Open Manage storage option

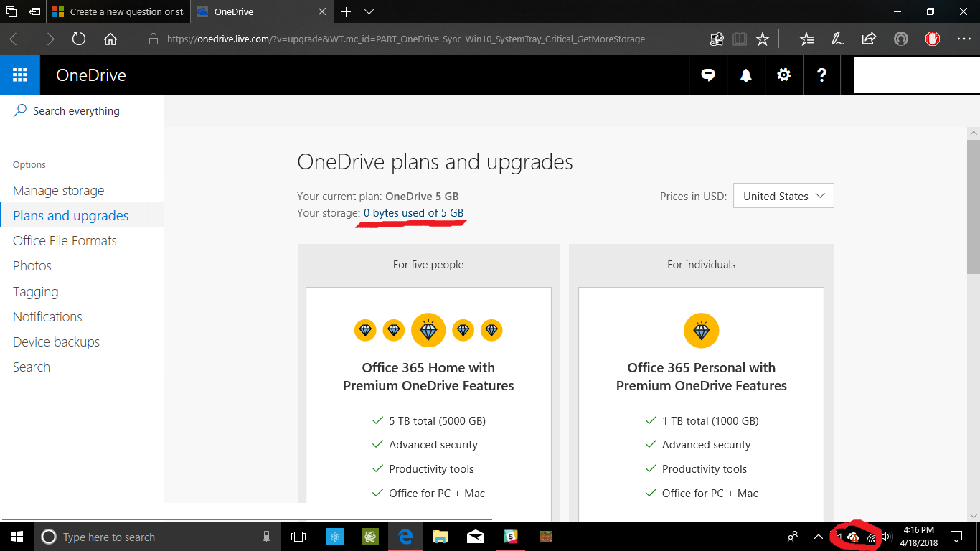[59, 190]
